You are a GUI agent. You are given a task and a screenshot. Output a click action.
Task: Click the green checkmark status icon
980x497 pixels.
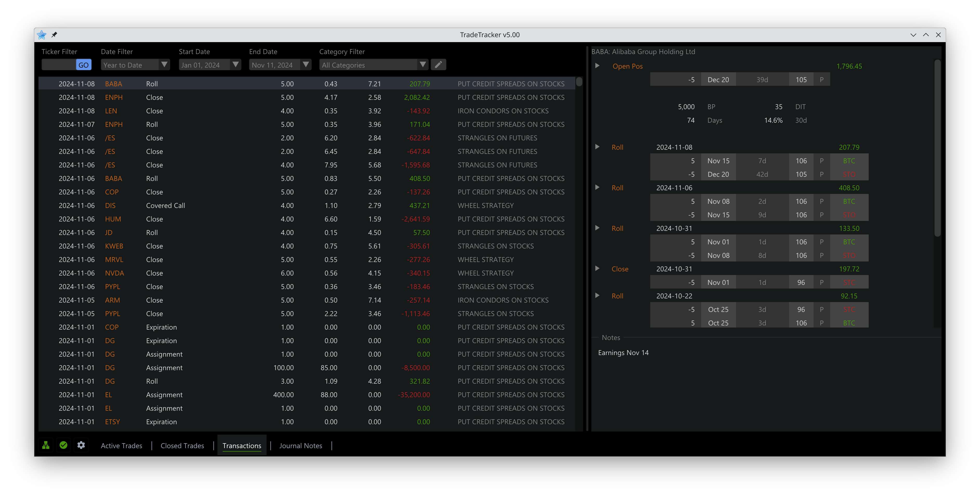[x=63, y=445]
